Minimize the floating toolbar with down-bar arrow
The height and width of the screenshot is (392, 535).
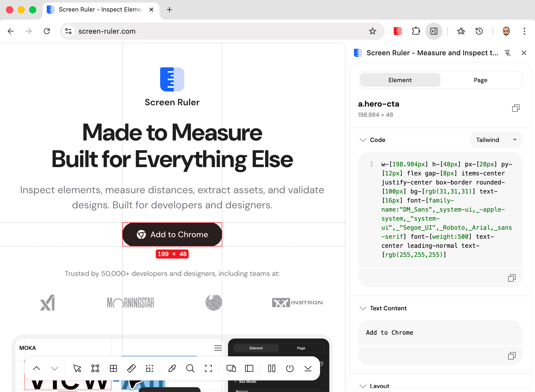(x=308, y=368)
